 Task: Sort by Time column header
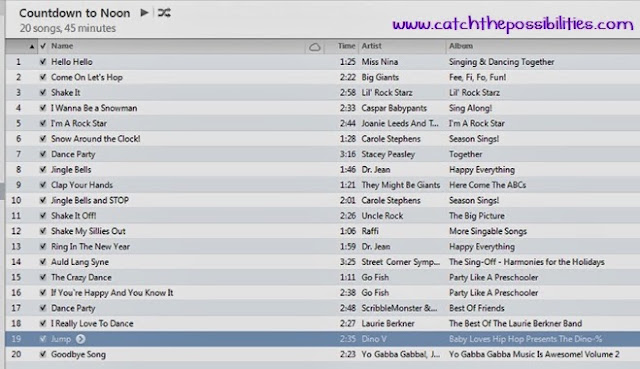click(347, 46)
